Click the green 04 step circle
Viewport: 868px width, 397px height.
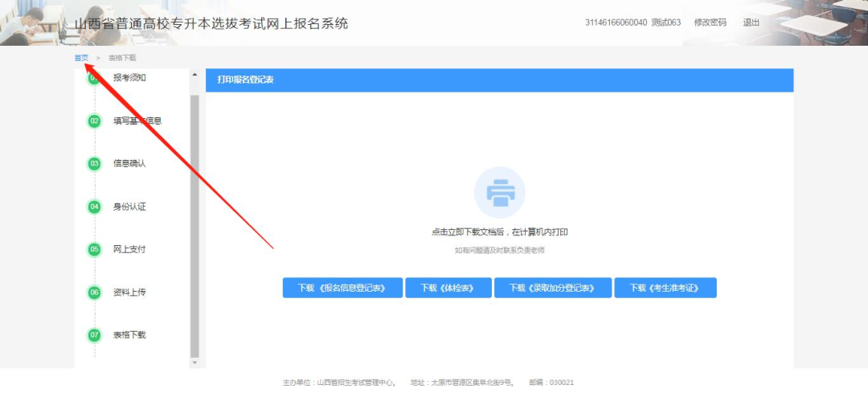click(x=94, y=207)
